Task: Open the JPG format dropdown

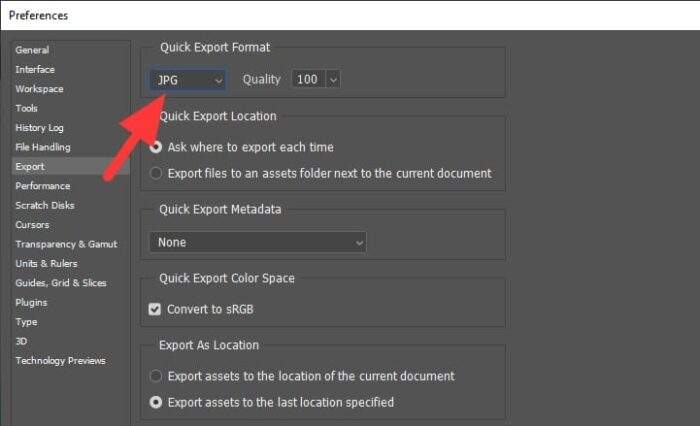Action: click(x=188, y=80)
